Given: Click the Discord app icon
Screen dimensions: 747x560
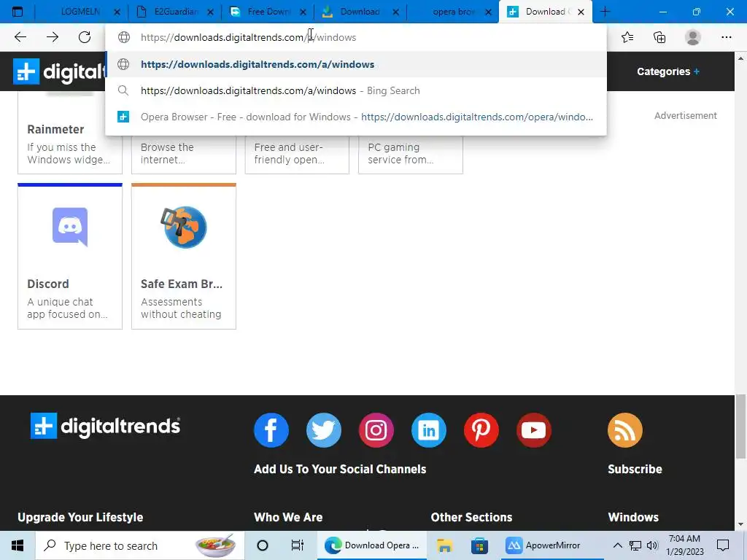Looking at the screenshot, I should (70, 227).
